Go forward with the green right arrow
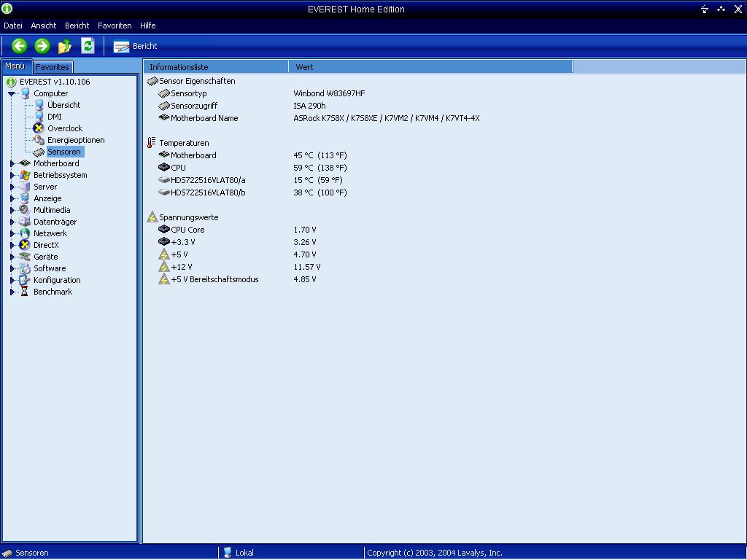 coord(42,46)
